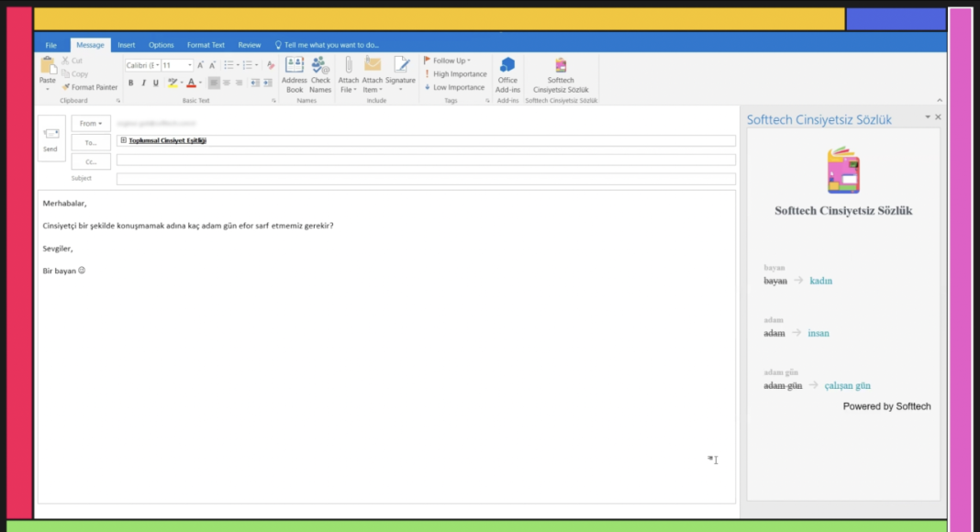Decrease paragraph indent
This screenshot has height=532, width=980.
click(255, 83)
